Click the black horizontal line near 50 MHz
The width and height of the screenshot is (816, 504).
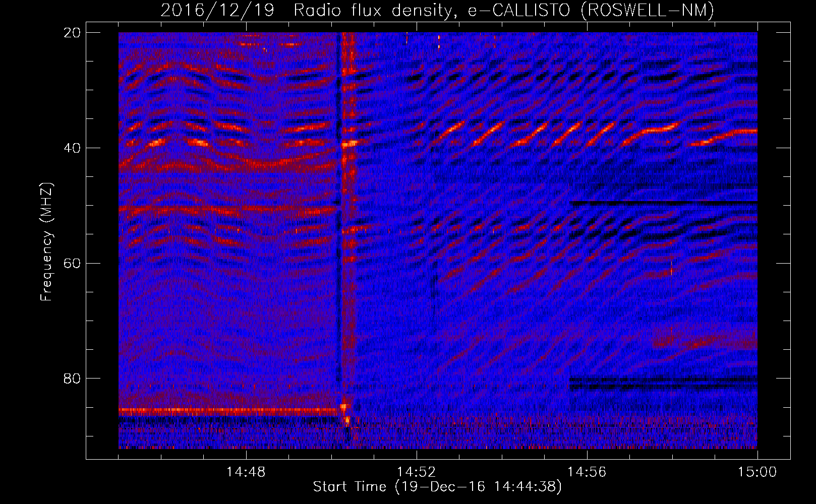(664, 203)
